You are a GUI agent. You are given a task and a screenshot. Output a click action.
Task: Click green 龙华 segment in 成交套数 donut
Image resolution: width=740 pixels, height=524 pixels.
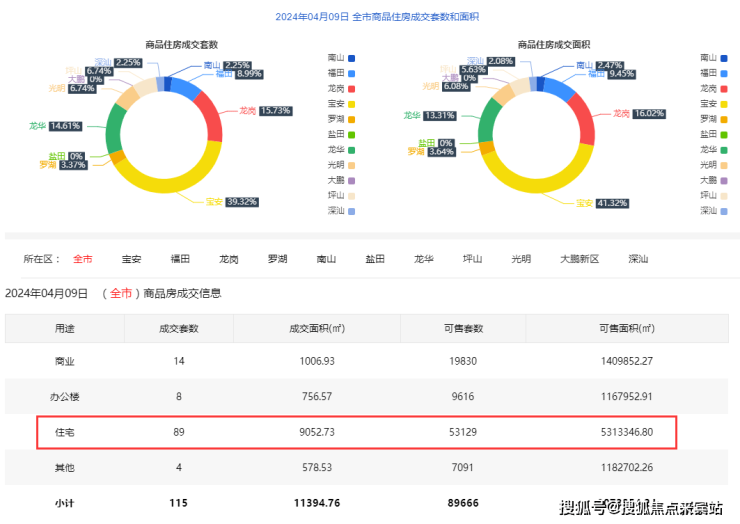115,130
